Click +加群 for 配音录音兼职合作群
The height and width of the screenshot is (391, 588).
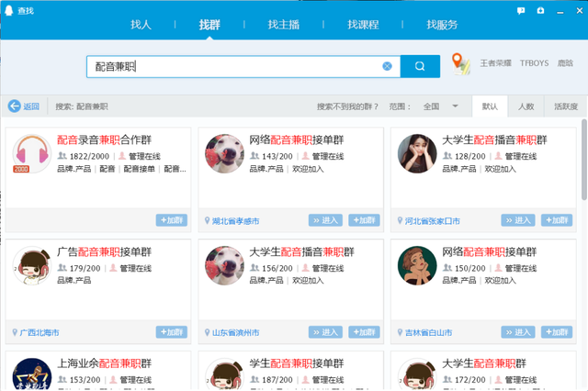point(172,220)
